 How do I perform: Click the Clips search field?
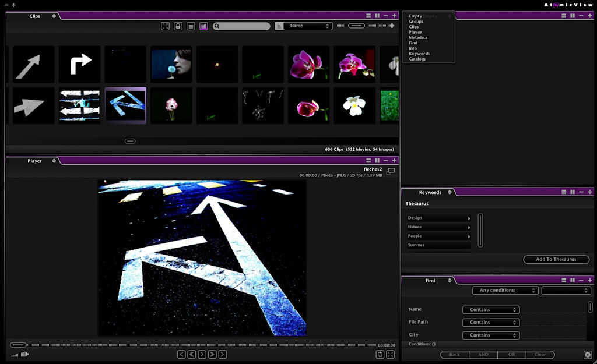click(245, 26)
